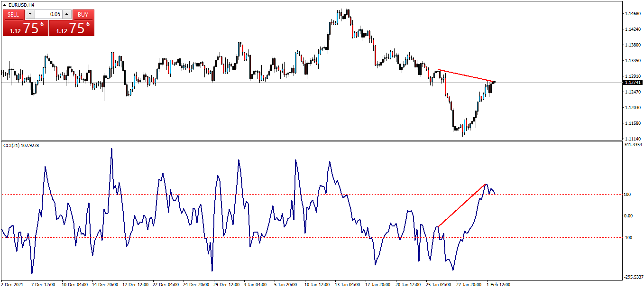Click the current price label 1.12741
644x290 pixels.
point(633,83)
